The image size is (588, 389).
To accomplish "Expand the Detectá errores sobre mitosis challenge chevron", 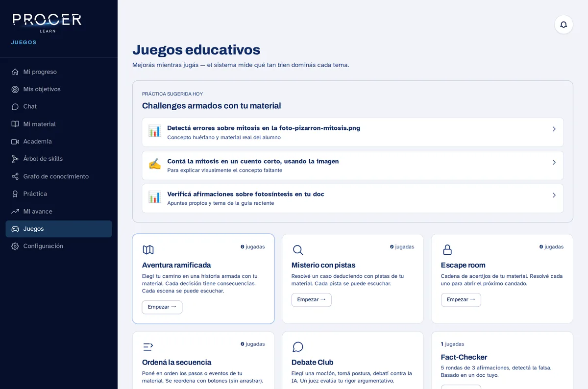I will pyautogui.click(x=554, y=129).
